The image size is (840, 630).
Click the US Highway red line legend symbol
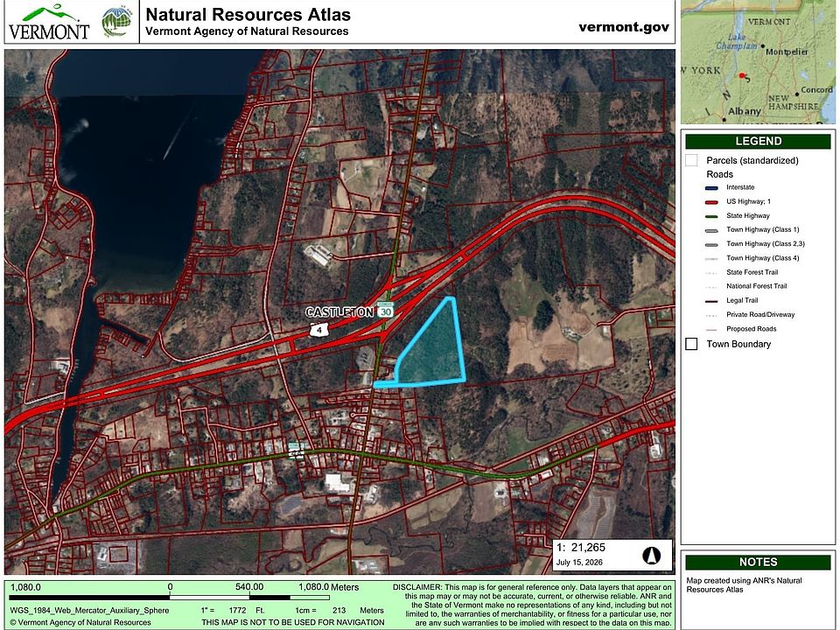coord(711,202)
